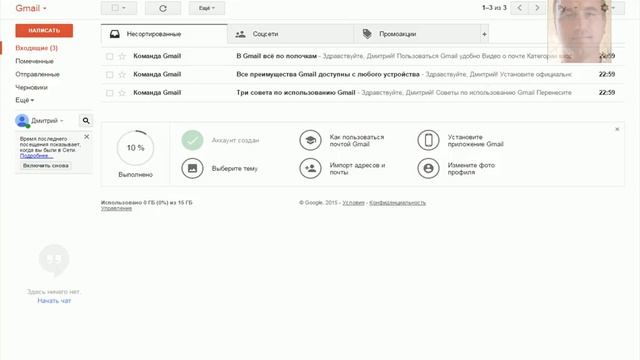This screenshot has width=640, height=360.
Task: Click Дмитрий's avatar in chat panel
Action: (x=22, y=121)
